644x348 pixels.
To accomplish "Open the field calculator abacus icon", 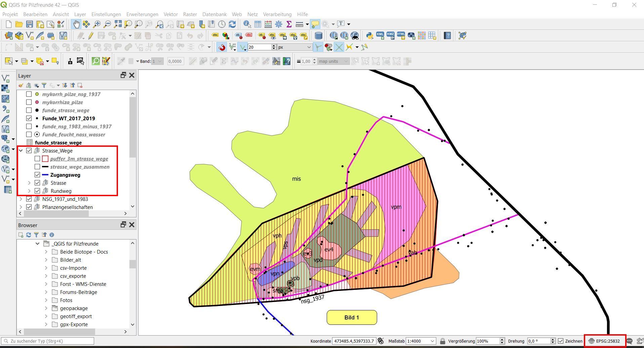I will click(268, 24).
